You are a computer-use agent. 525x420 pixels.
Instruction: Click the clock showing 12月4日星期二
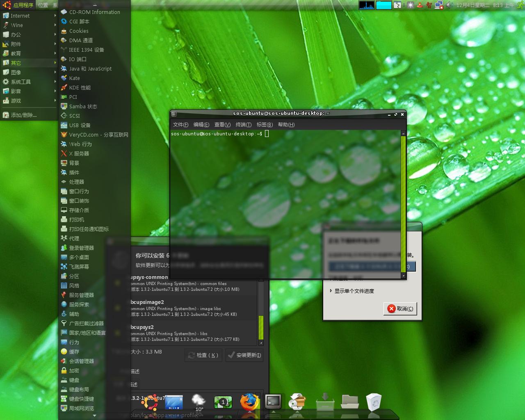[485, 5]
